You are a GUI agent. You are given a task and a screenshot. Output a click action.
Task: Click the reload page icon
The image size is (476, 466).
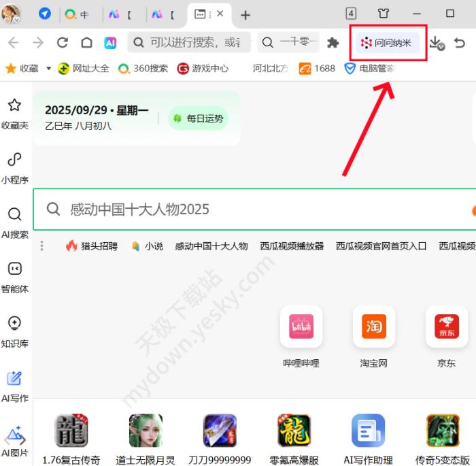[63, 43]
